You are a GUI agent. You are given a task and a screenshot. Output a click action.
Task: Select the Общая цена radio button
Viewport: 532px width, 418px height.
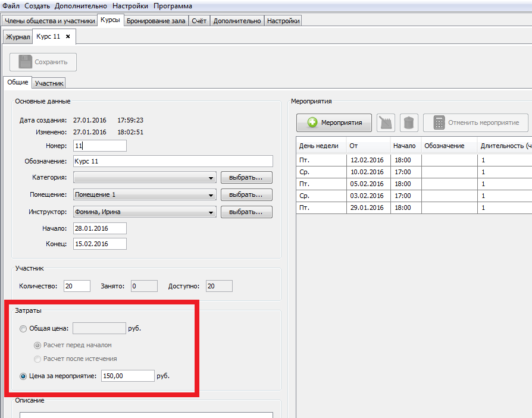23,328
